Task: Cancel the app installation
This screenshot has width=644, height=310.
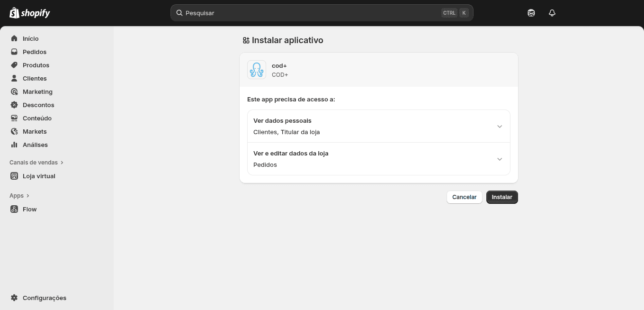Action: (464, 197)
